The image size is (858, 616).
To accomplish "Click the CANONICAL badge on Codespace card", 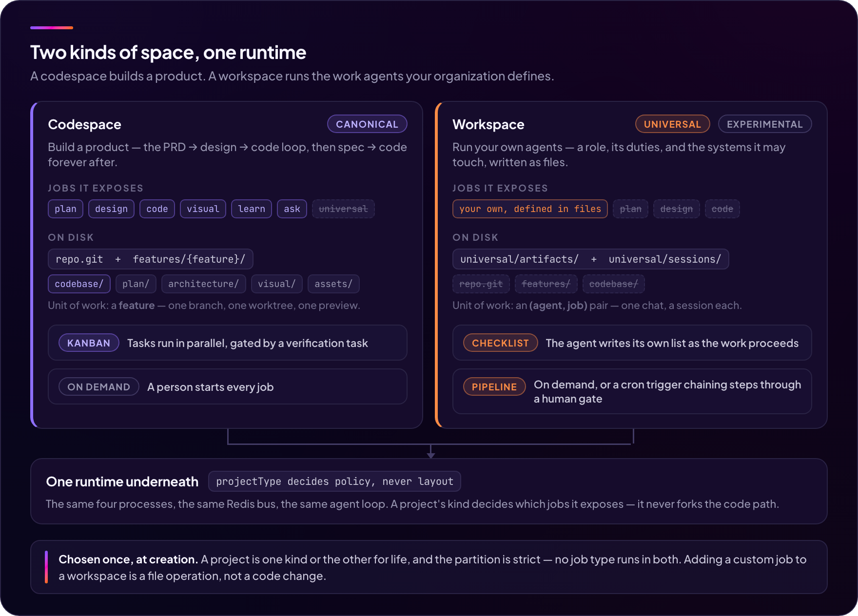I will point(367,124).
